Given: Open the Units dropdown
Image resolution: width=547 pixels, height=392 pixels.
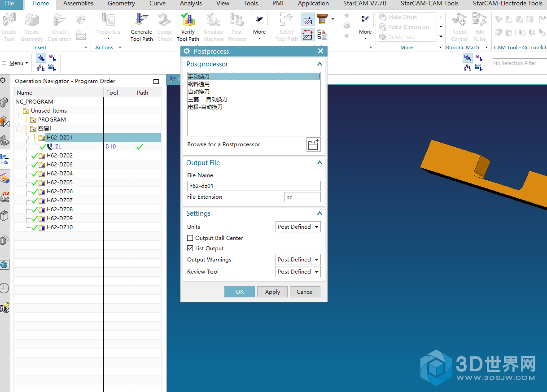Looking at the screenshot, I should [298, 227].
